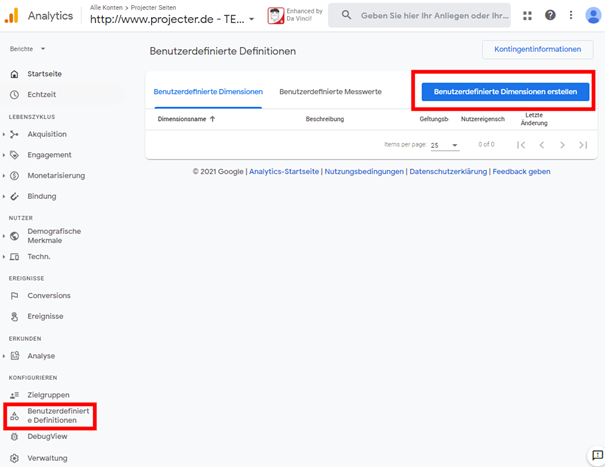Click the Da Vinci extension icon

(275, 15)
